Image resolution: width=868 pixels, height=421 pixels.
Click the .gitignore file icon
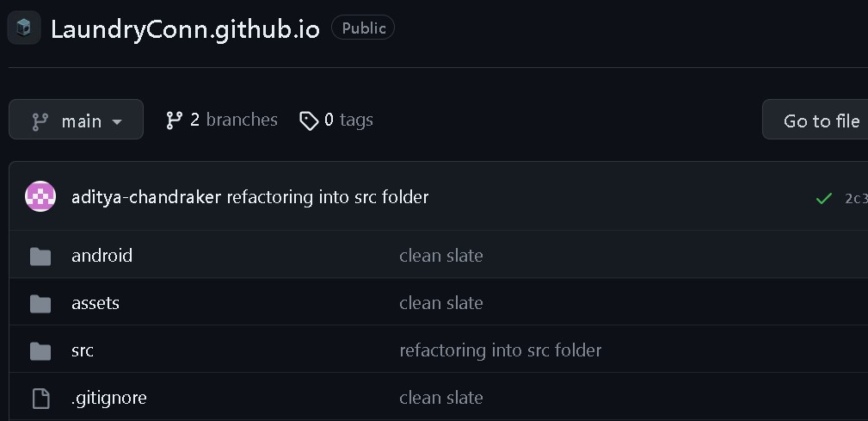click(x=40, y=399)
